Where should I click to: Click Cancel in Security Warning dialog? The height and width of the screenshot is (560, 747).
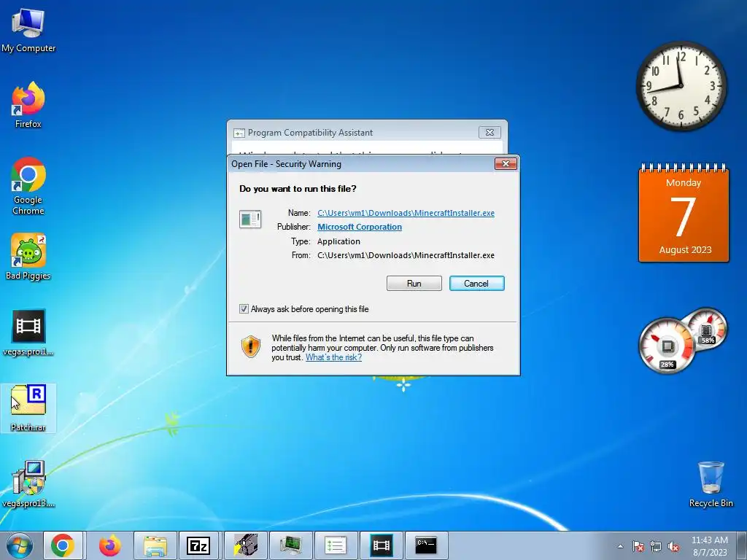tap(477, 284)
